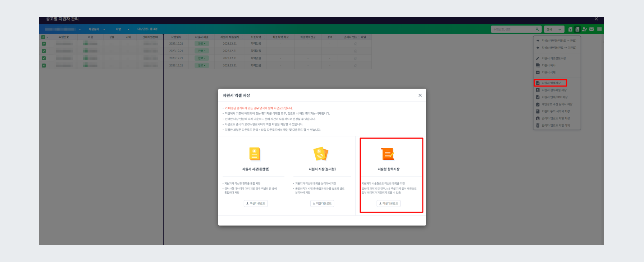Open the 상세 search-type dropdown

(554, 29)
